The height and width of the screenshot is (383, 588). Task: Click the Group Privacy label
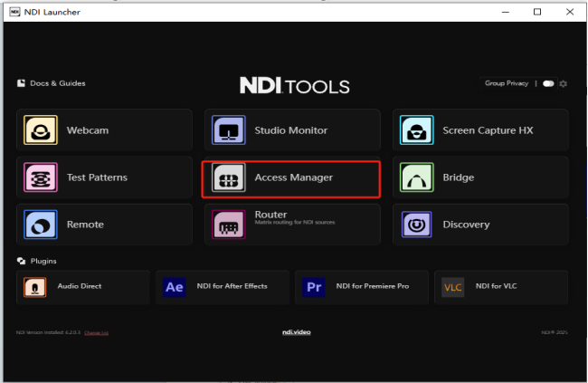507,83
